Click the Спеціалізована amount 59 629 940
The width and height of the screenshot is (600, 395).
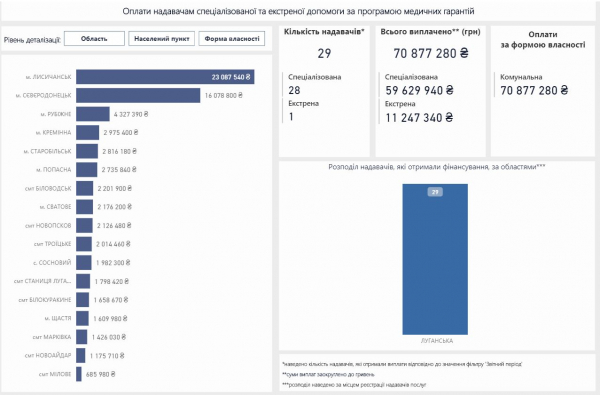(x=419, y=90)
